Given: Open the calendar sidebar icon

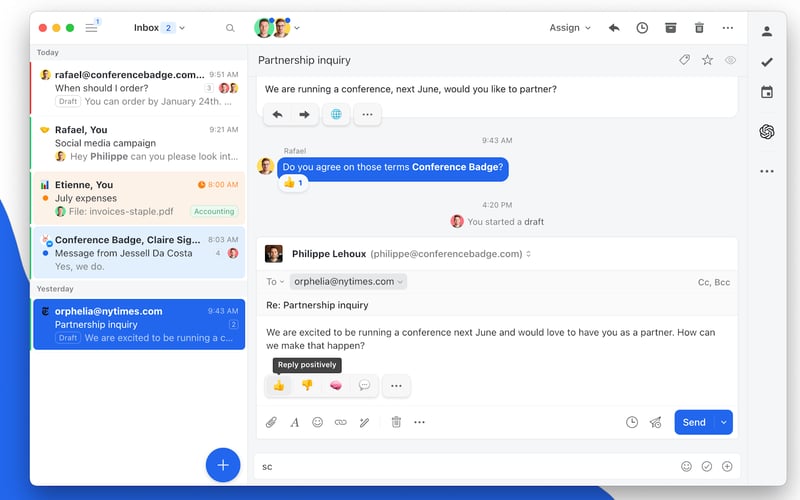Looking at the screenshot, I should click(767, 92).
